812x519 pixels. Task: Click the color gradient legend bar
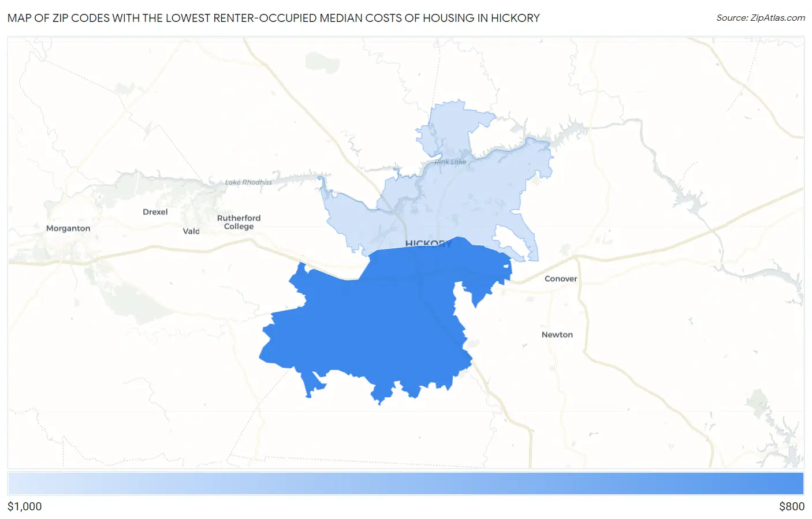click(x=405, y=483)
